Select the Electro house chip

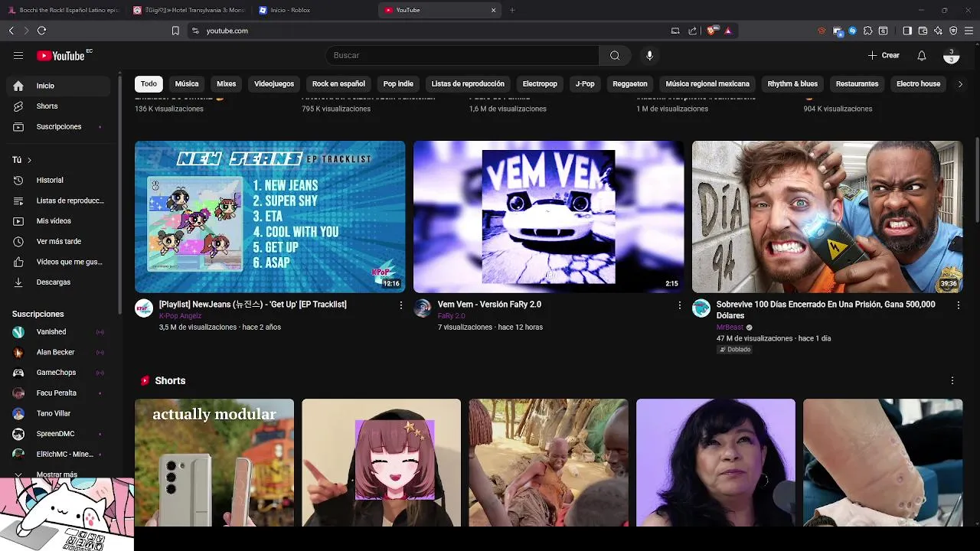pos(918,83)
